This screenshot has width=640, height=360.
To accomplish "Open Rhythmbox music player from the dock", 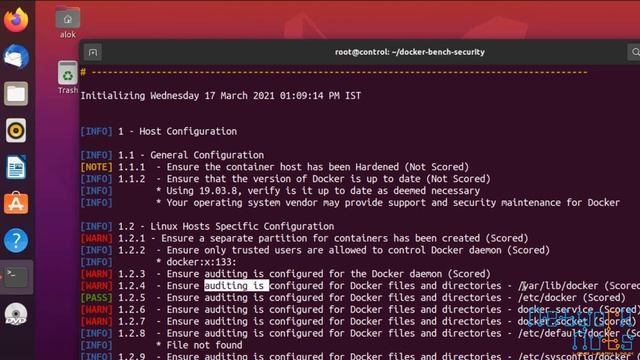I will [16, 131].
